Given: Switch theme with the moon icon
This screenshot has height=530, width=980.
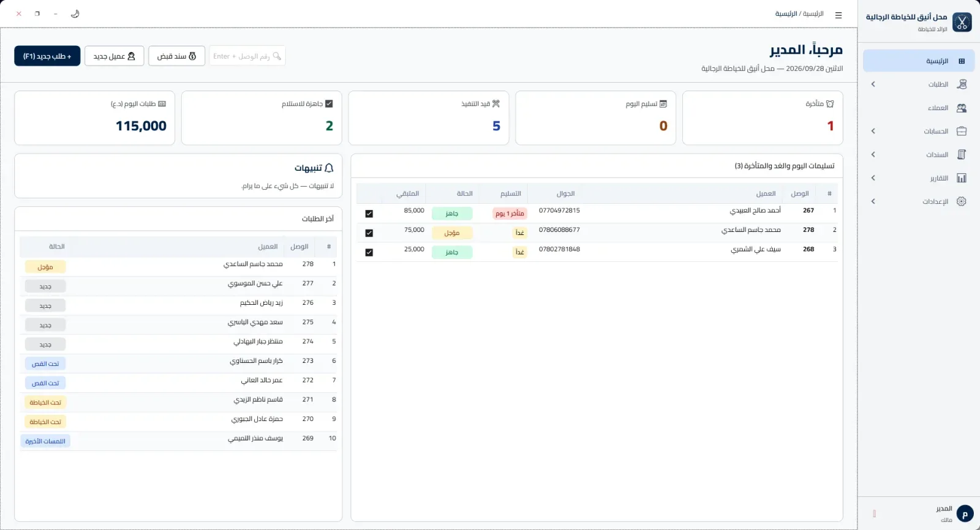Looking at the screenshot, I should 75,13.
